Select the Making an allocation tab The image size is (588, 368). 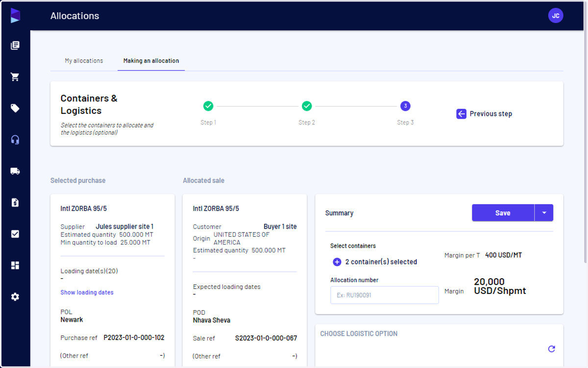[151, 61]
